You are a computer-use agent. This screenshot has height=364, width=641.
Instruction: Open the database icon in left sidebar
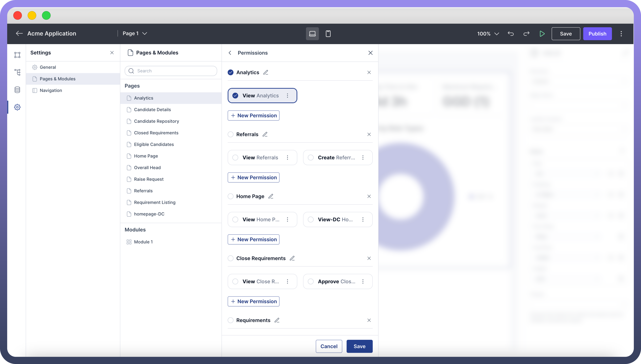pyautogui.click(x=17, y=90)
